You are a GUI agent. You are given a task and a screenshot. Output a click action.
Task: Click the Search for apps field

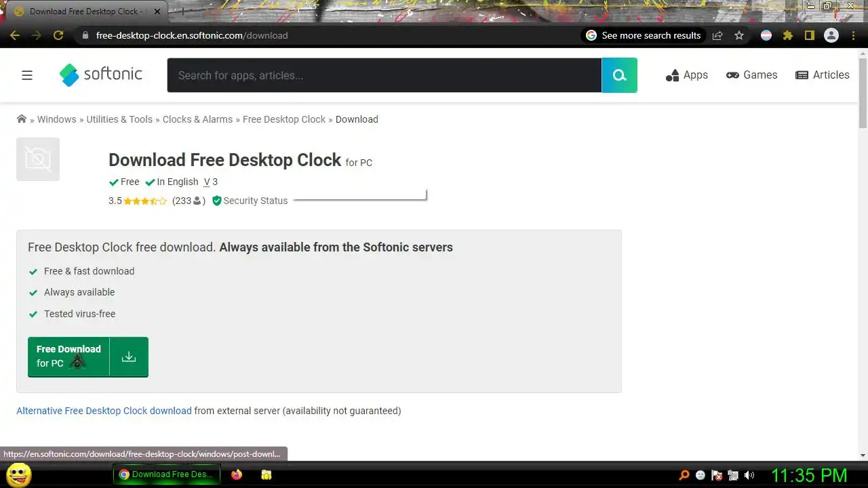coord(384,75)
